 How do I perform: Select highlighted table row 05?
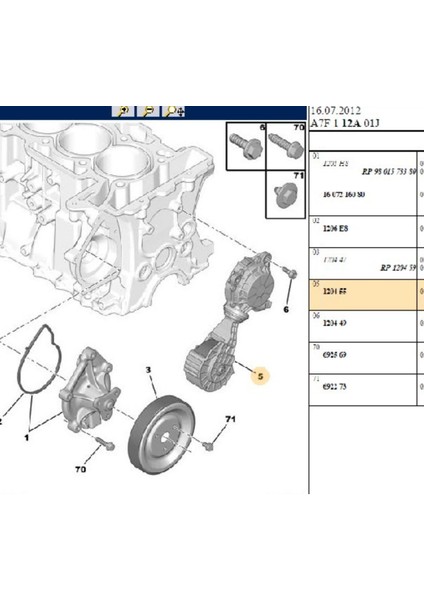(x=366, y=294)
